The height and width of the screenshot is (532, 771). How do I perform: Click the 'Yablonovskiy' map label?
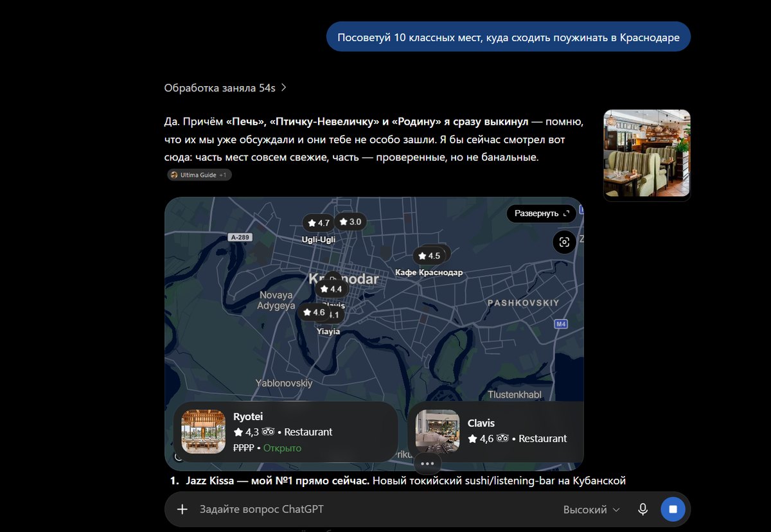(x=284, y=383)
